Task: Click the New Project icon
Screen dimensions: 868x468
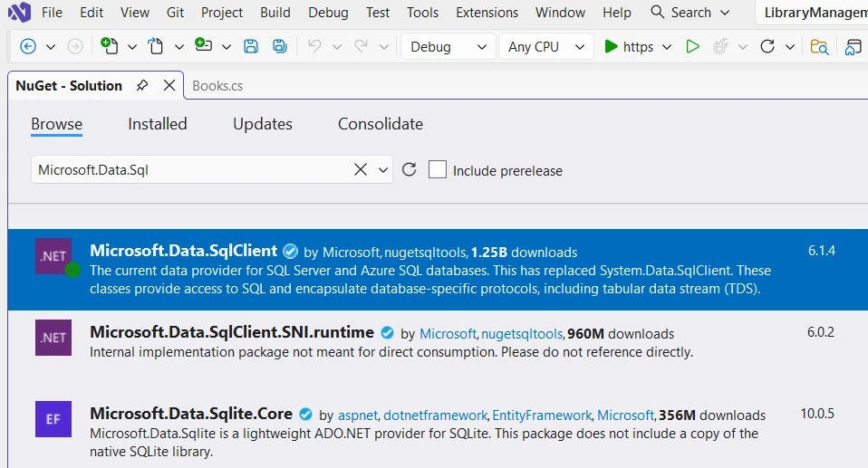Action: [109, 46]
